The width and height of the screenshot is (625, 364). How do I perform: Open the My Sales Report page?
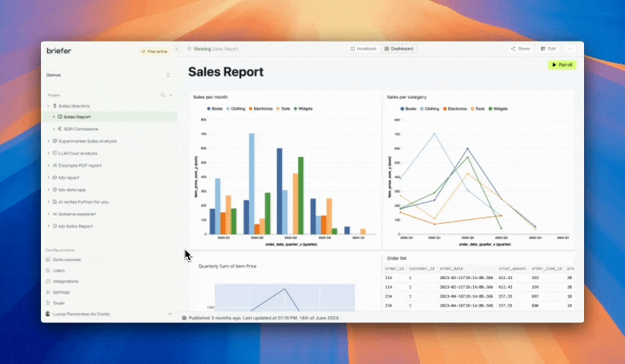(76, 226)
